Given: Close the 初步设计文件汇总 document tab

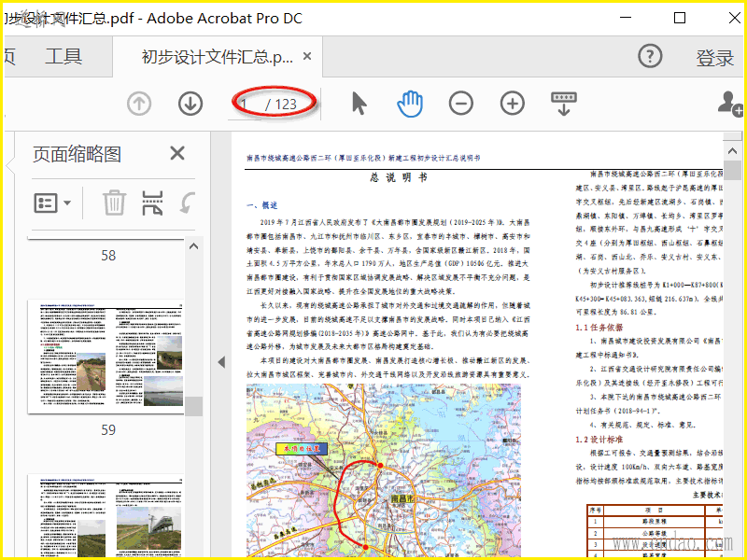Looking at the screenshot, I should click(307, 56).
